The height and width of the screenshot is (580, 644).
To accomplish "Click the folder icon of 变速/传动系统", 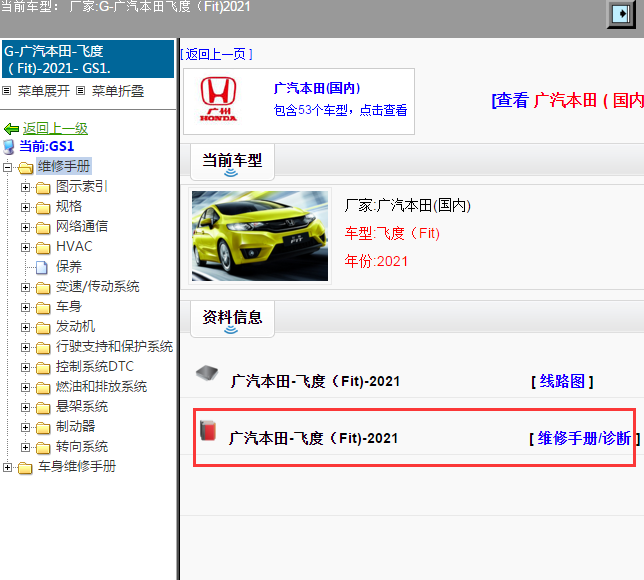I will click(x=43, y=288).
